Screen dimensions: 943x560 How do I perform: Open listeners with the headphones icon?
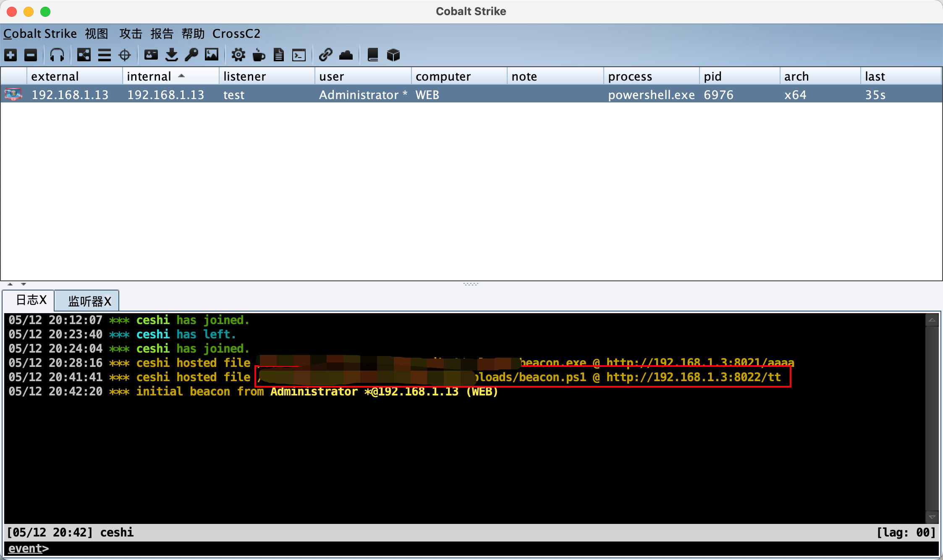57,55
